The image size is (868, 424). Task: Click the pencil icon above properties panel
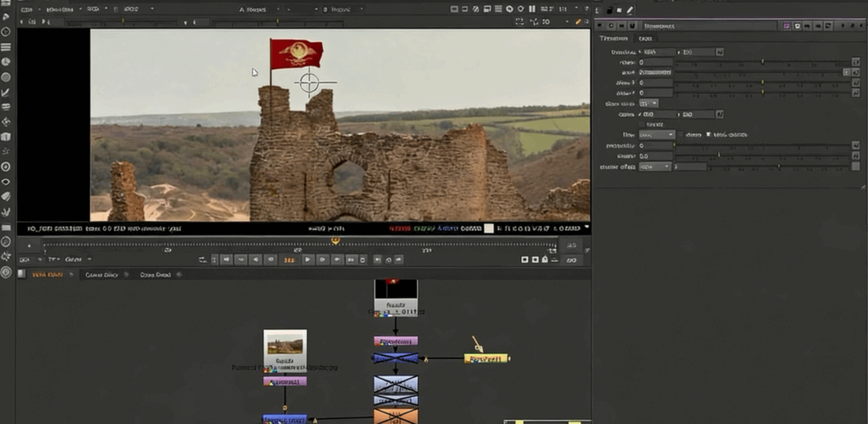pyautogui.click(x=630, y=10)
